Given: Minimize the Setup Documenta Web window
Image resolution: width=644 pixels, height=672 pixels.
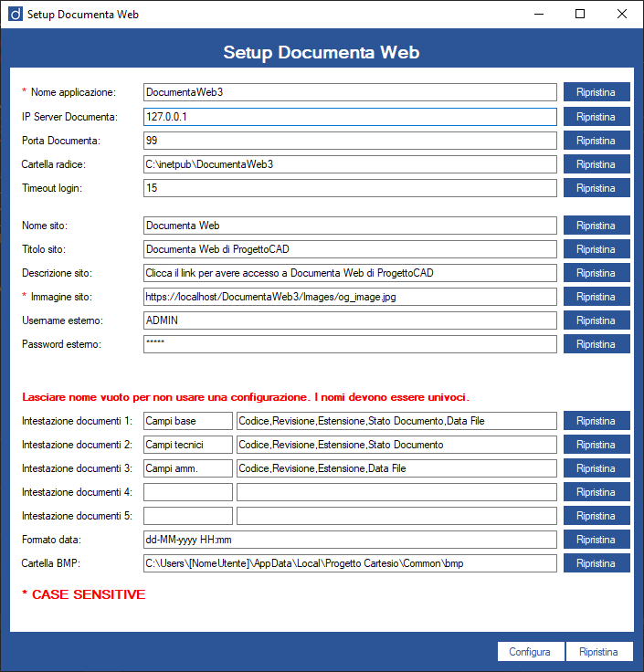Looking at the screenshot, I should pos(539,14).
